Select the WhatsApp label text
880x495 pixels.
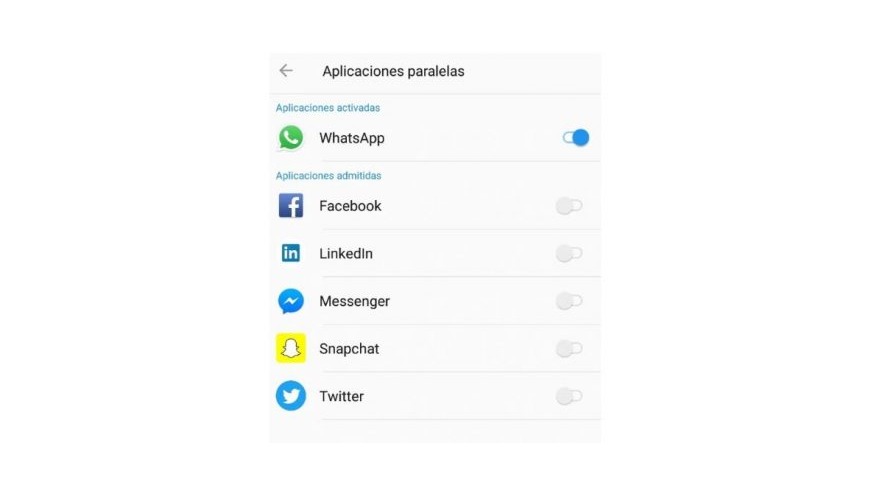click(352, 139)
